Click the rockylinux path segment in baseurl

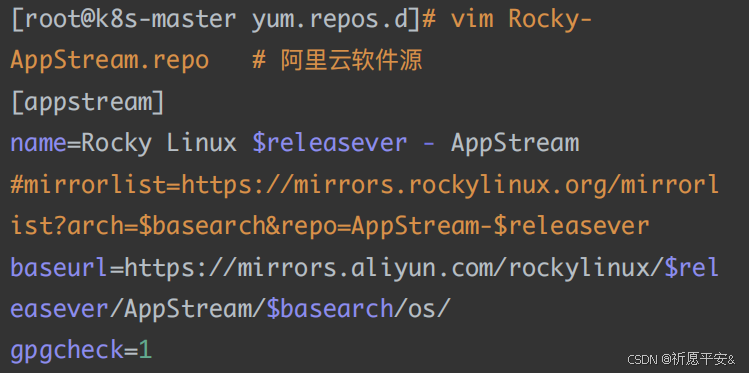tap(579, 267)
